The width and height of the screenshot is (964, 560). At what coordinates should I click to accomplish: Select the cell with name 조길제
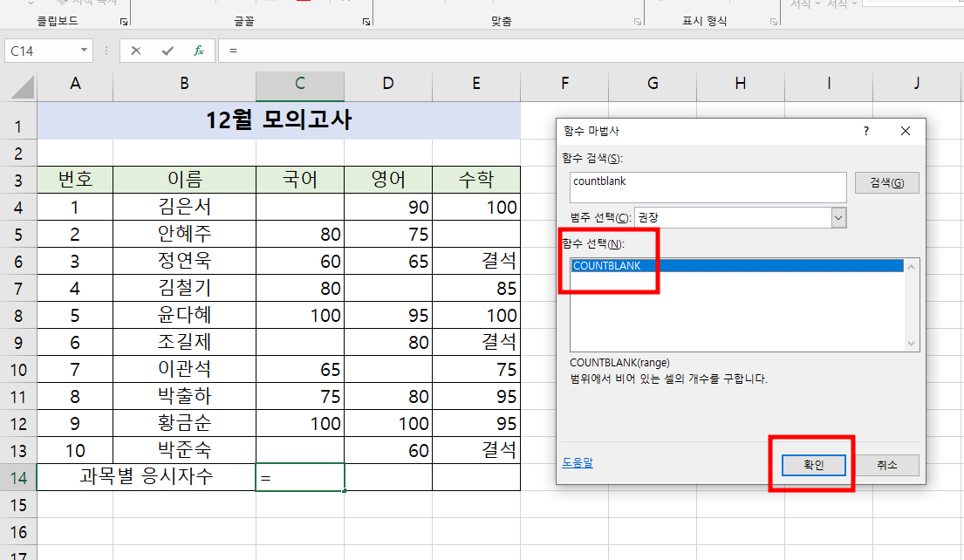184,343
